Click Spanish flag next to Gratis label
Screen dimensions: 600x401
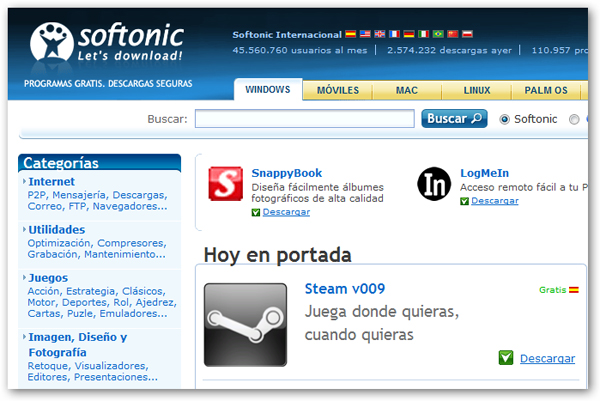(x=574, y=290)
